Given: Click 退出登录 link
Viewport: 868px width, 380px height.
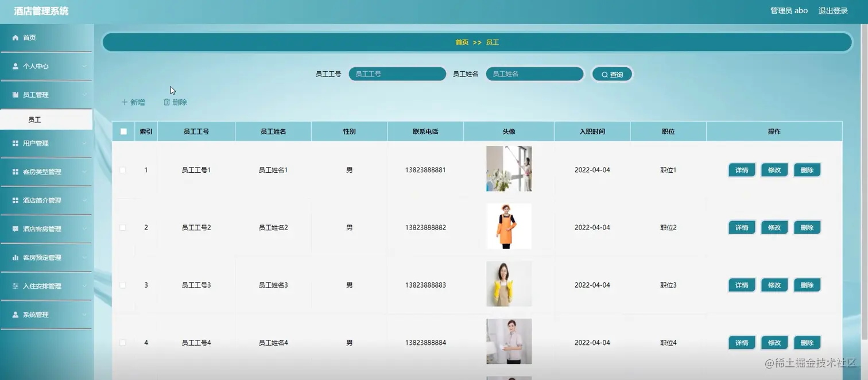Looking at the screenshot, I should click(833, 10).
